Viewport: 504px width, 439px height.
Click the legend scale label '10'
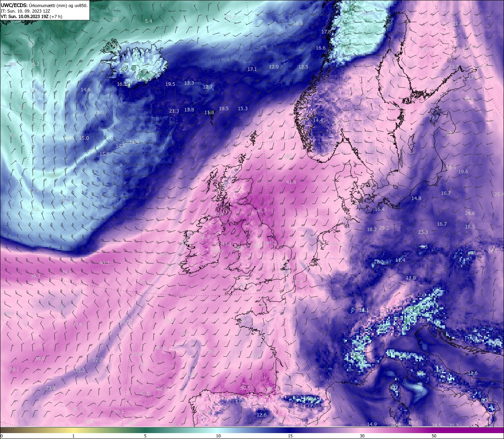point(218,436)
